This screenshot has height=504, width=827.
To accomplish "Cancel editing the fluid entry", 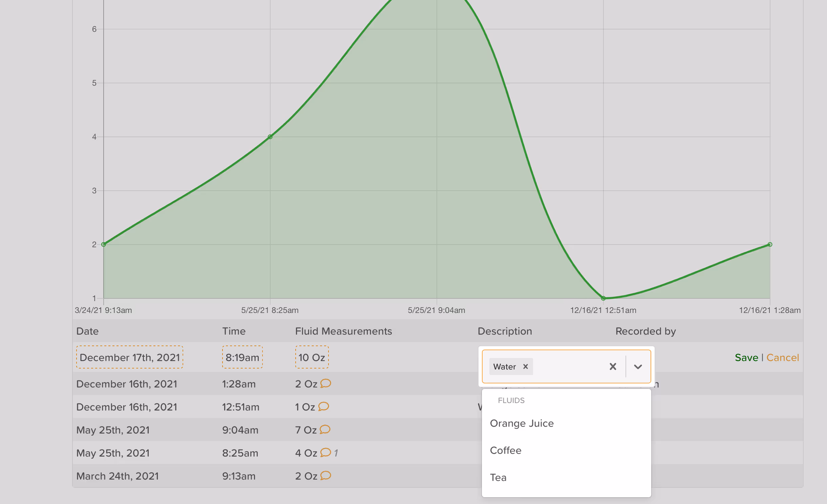I will pyautogui.click(x=783, y=358).
